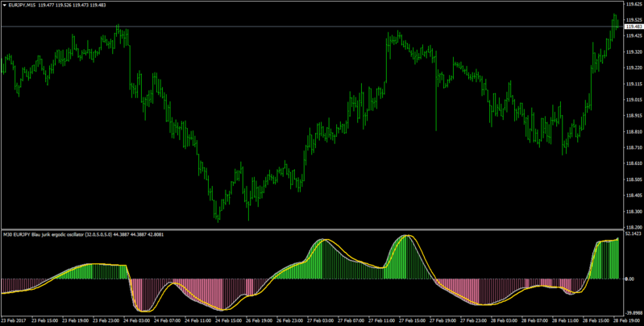Viewport: 644px width, 326px height.
Task: Click the 24 Feb 07:00 time label
Action: tap(168, 320)
